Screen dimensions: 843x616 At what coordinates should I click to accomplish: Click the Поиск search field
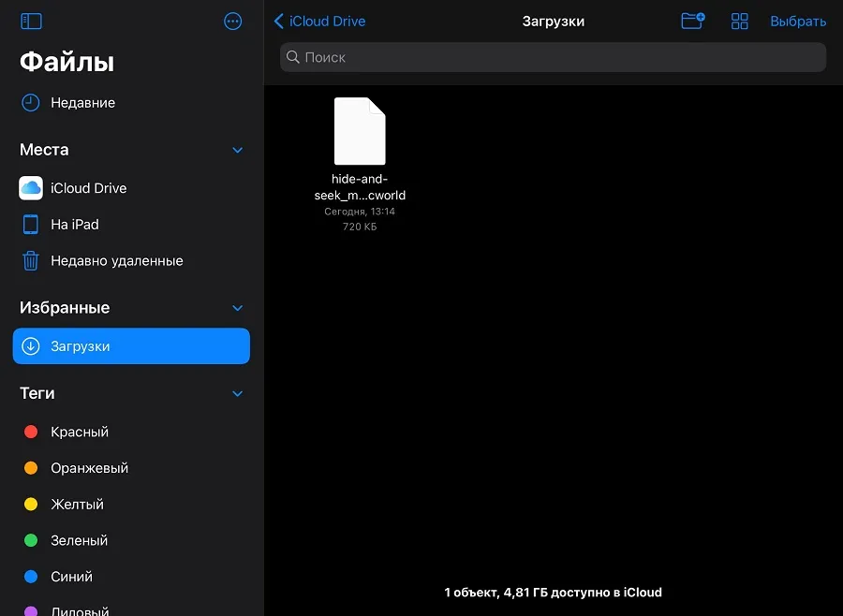tap(553, 57)
